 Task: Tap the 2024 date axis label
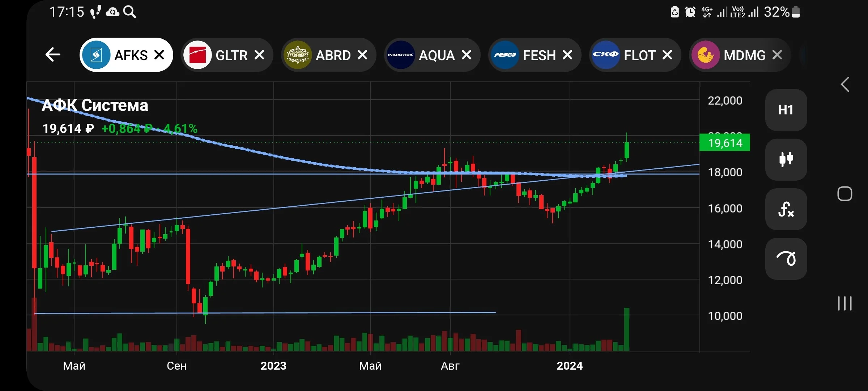570,366
